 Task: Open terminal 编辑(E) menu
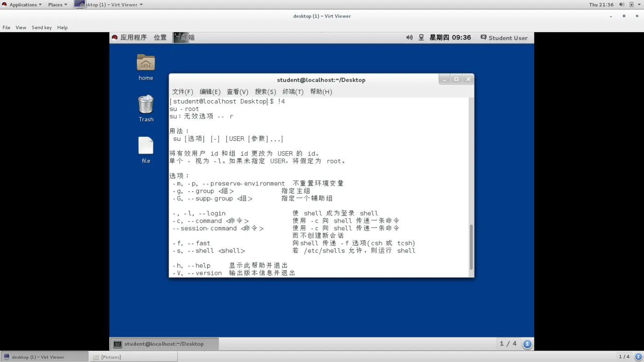(x=210, y=91)
